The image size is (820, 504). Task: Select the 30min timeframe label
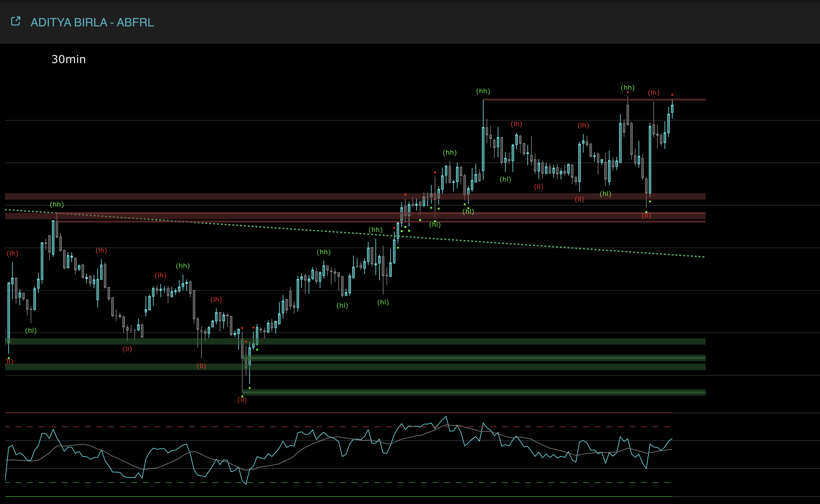click(x=69, y=59)
